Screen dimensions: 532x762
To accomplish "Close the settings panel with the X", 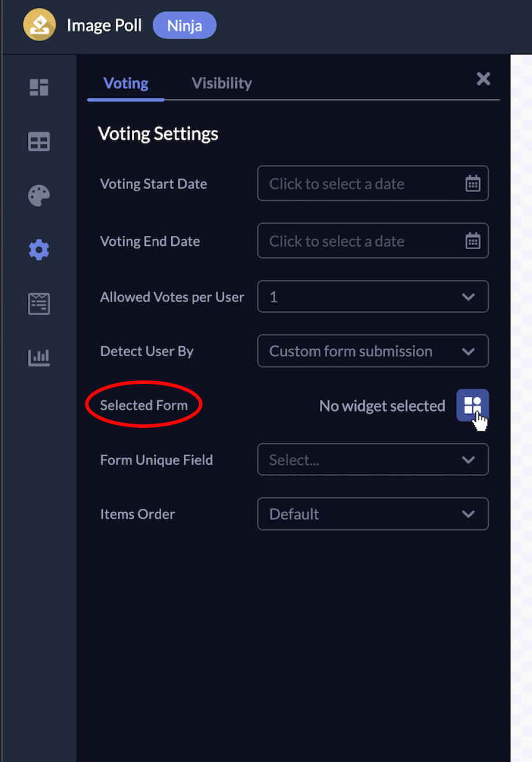I will point(483,79).
